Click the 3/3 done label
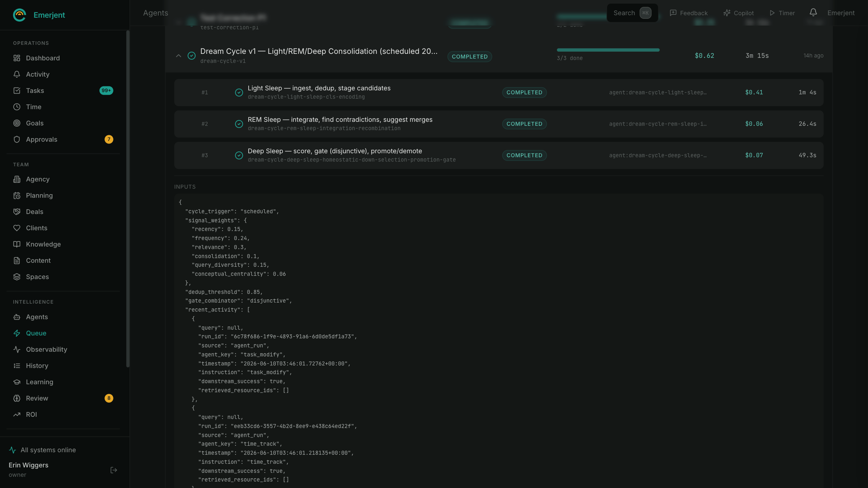This screenshot has width=868, height=488. point(570,58)
